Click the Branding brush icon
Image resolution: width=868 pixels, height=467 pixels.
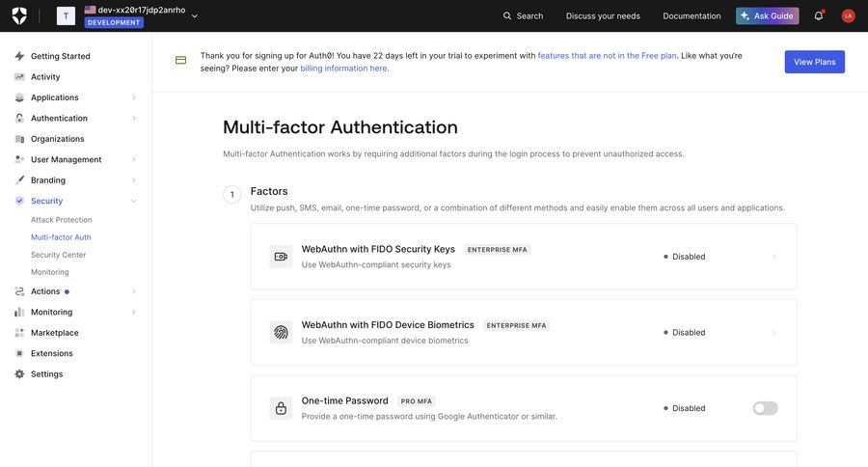(19, 180)
